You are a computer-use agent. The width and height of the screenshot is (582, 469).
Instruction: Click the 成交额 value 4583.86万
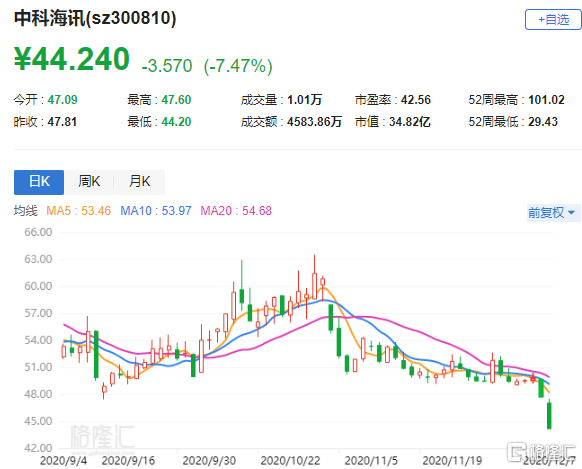[x=314, y=122]
